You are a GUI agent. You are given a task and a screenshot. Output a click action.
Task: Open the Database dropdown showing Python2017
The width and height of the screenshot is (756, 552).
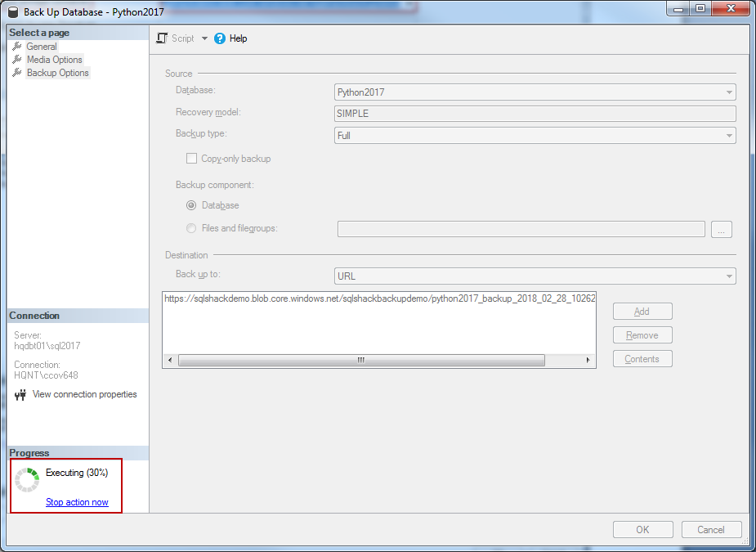(535, 92)
